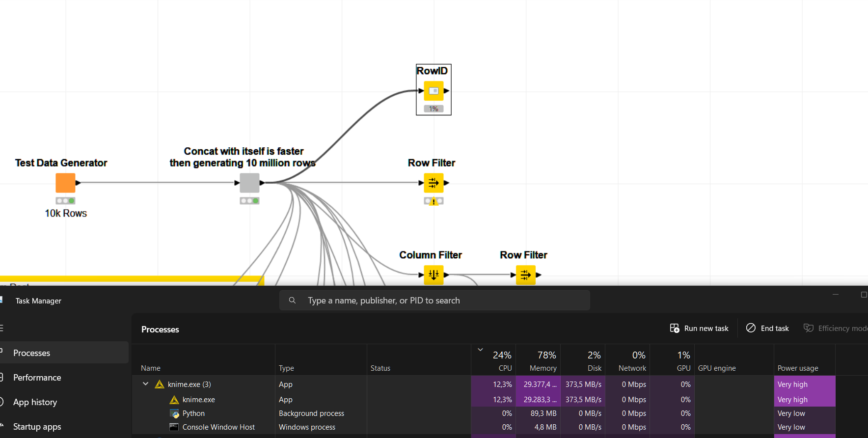Image resolution: width=868 pixels, height=438 pixels.
Task: Minimize the Task Manager window
Action: [x=835, y=294]
